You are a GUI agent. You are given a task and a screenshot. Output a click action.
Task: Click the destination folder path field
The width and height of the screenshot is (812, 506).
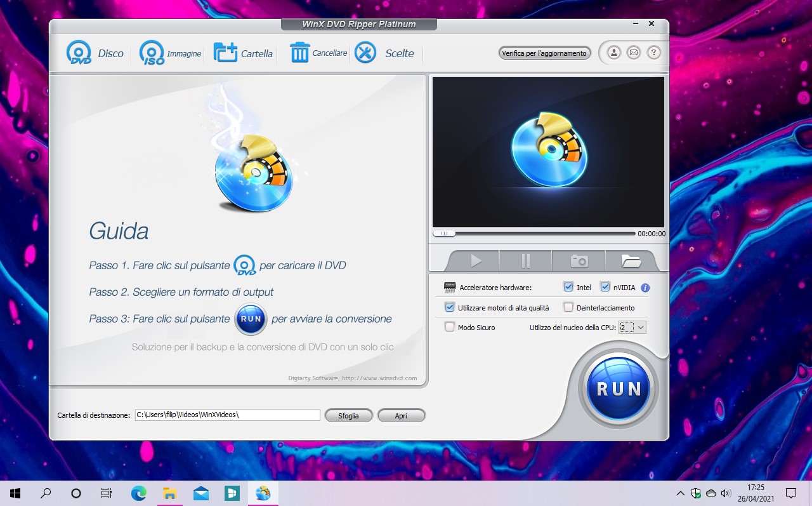227,415
